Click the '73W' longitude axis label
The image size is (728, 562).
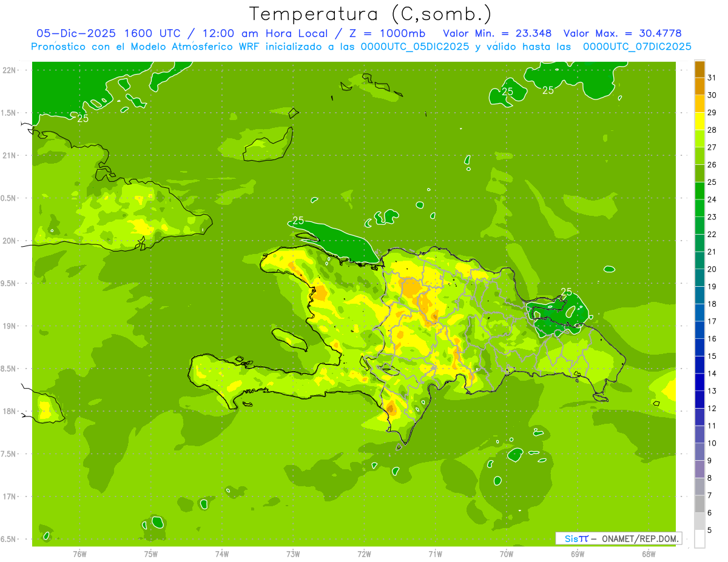pyautogui.click(x=293, y=554)
